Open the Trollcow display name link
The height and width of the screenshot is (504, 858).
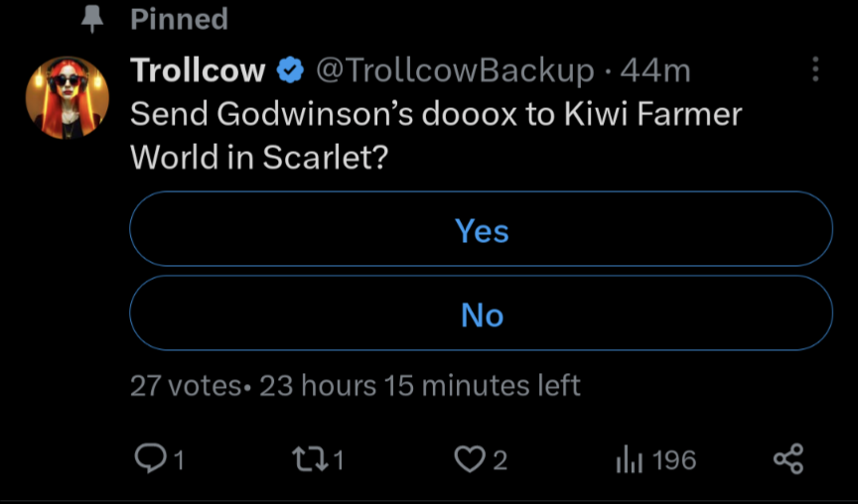pos(198,70)
